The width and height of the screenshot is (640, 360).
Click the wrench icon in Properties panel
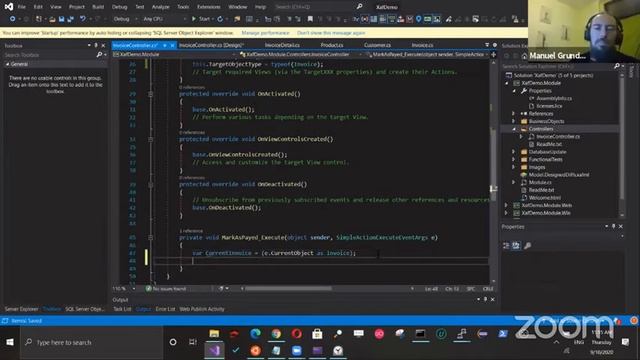click(x=527, y=245)
